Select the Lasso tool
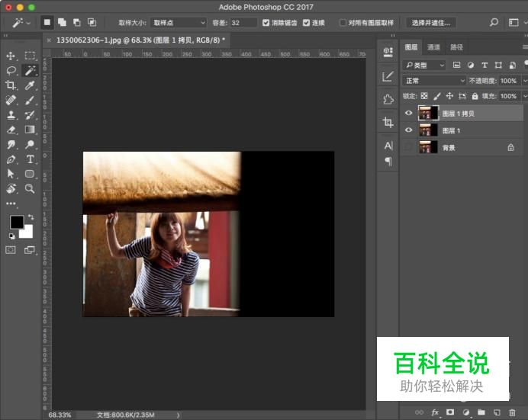This screenshot has width=528, height=420. point(11,70)
